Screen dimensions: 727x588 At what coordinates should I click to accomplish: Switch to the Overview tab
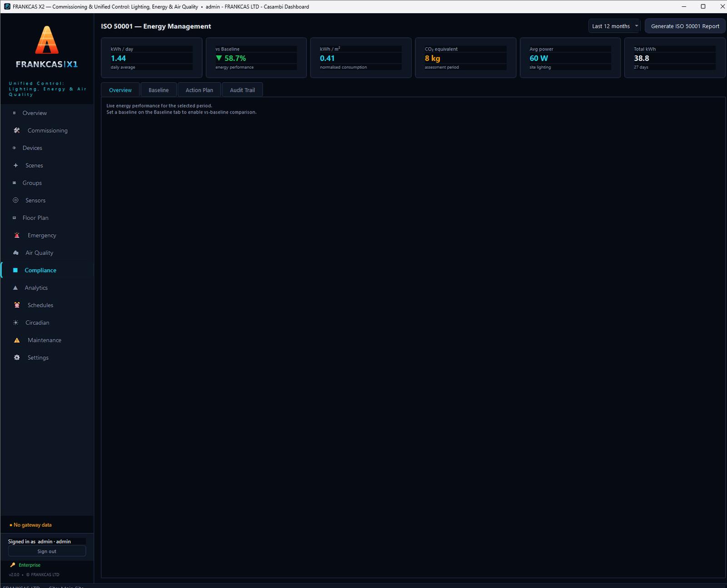click(x=120, y=90)
